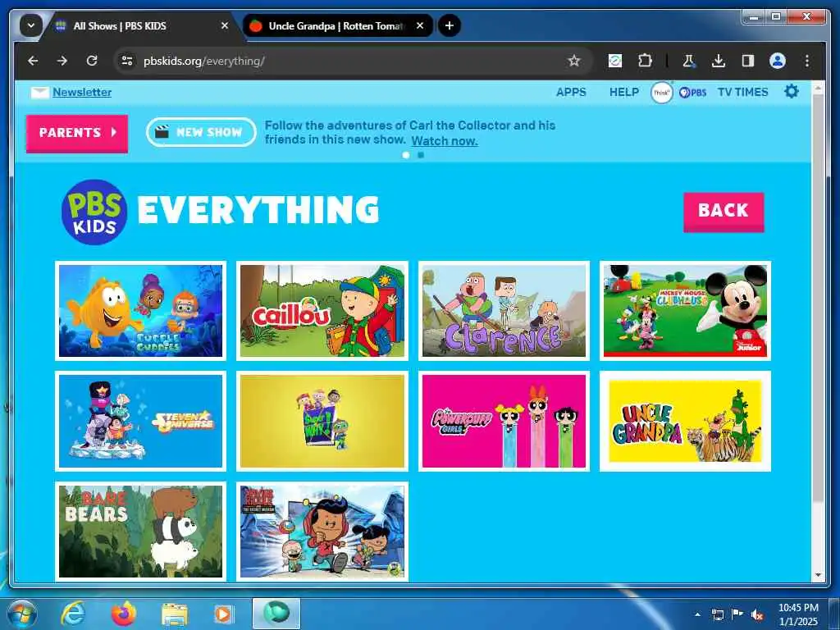840x630 pixels.
Task: Open the Uncle Grandpa show thumbnail
Action: pyautogui.click(x=685, y=421)
